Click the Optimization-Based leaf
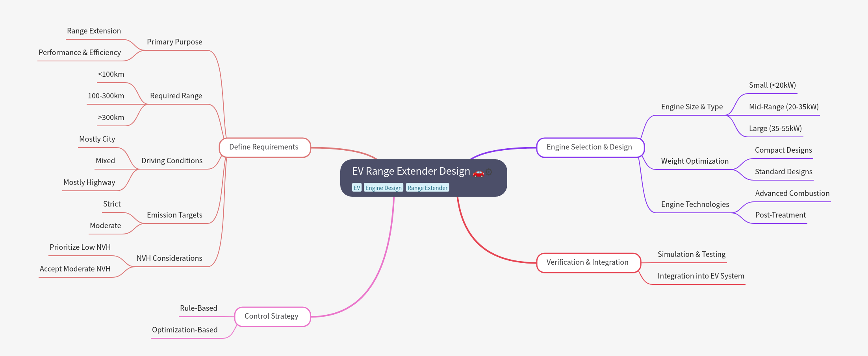This screenshot has height=356, width=868. pyautogui.click(x=185, y=330)
